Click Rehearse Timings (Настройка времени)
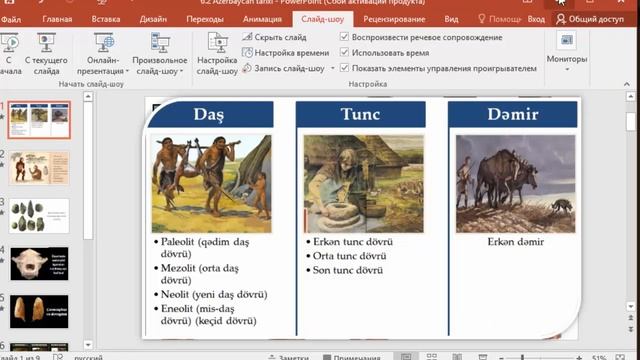The image size is (640, 360). point(285,53)
